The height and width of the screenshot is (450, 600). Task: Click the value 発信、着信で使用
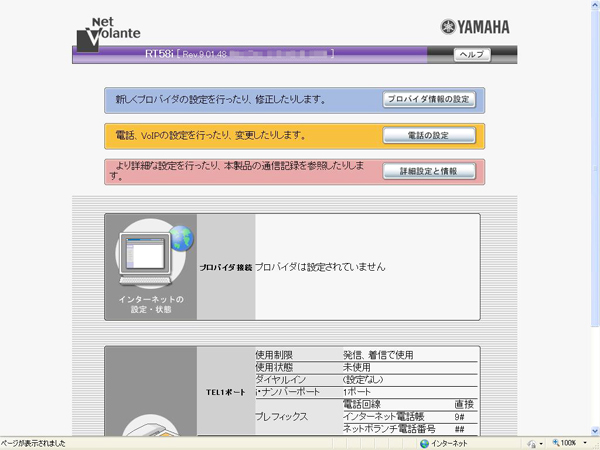(x=378, y=355)
